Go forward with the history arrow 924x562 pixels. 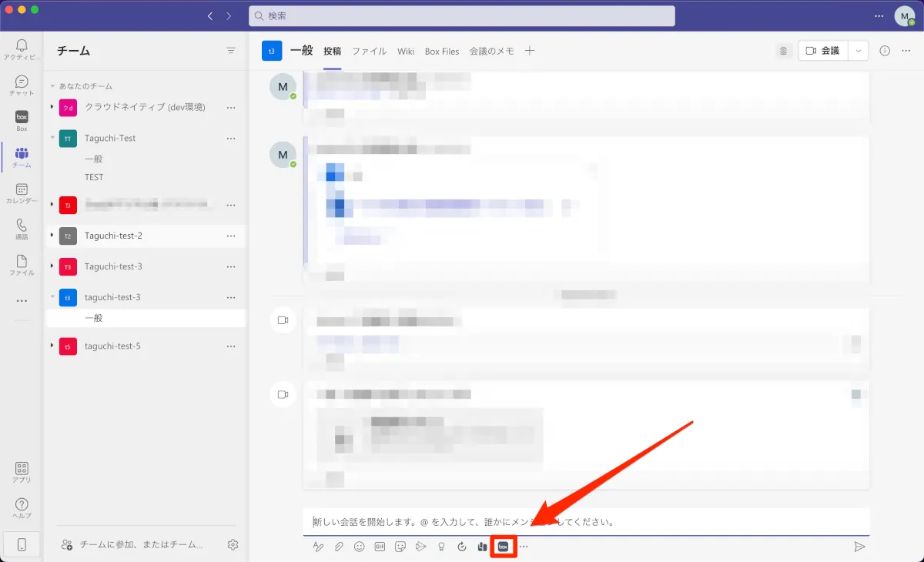tap(229, 15)
